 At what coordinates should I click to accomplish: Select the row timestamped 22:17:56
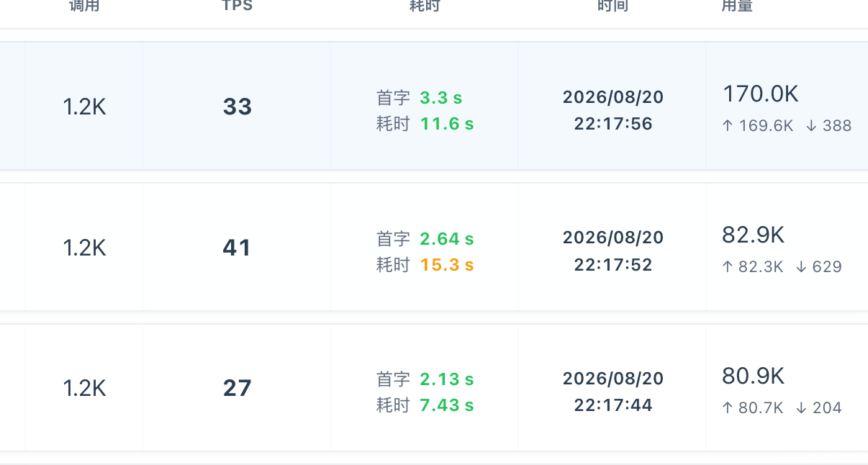click(x=434, y=106)
